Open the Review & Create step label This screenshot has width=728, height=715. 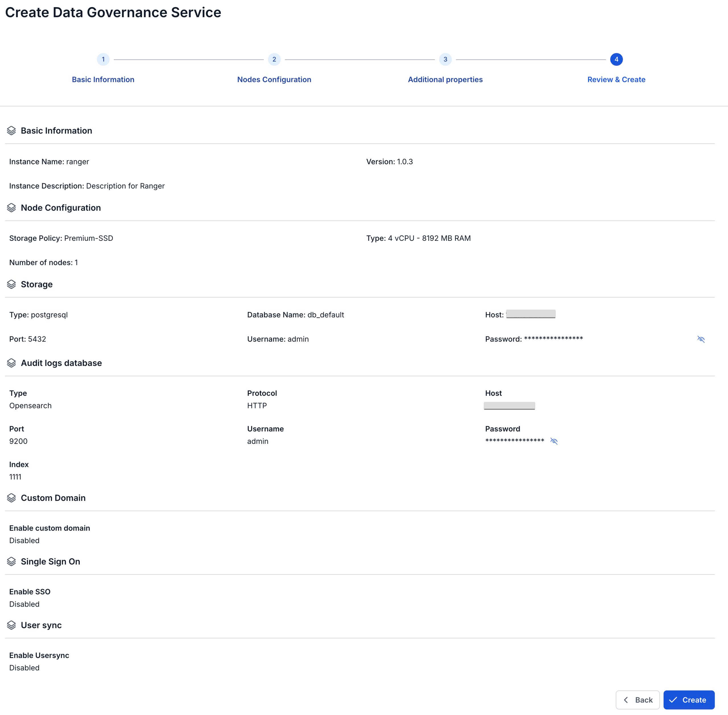[x=617, y=80]
